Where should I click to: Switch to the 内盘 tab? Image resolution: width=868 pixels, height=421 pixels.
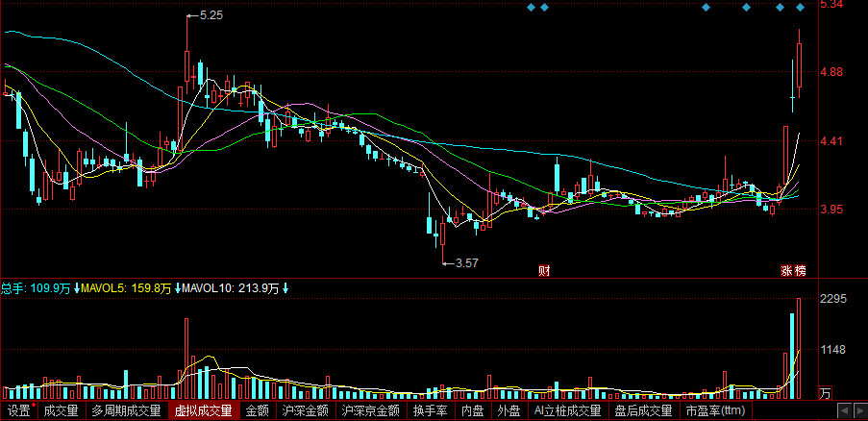point(473,411)
